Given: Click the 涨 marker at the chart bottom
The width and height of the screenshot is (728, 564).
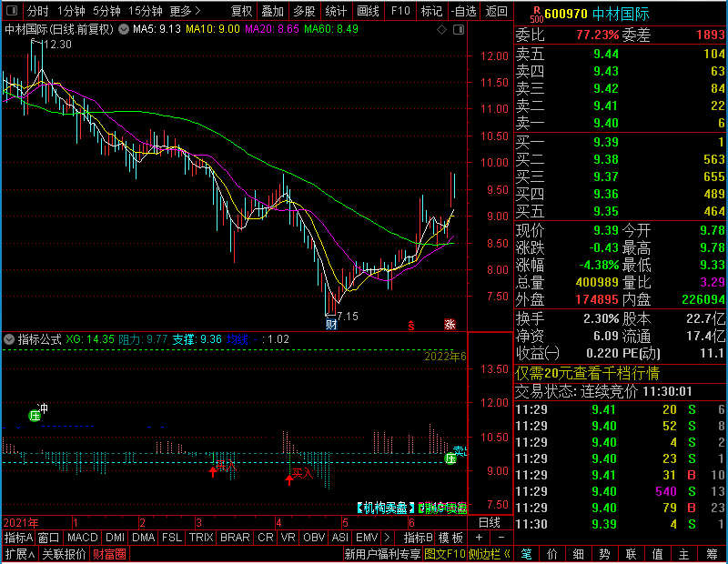Looking at the screenshot, I should coord(450,324).
